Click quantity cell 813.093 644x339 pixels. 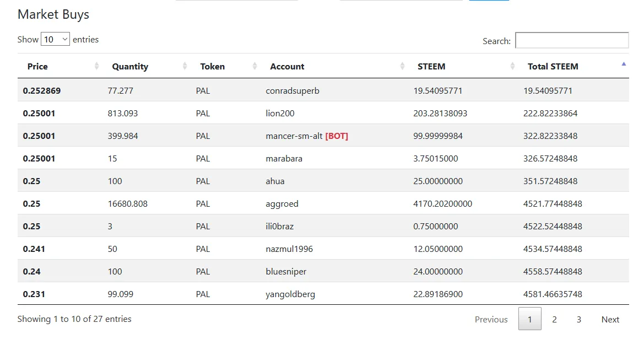point(123,114)
